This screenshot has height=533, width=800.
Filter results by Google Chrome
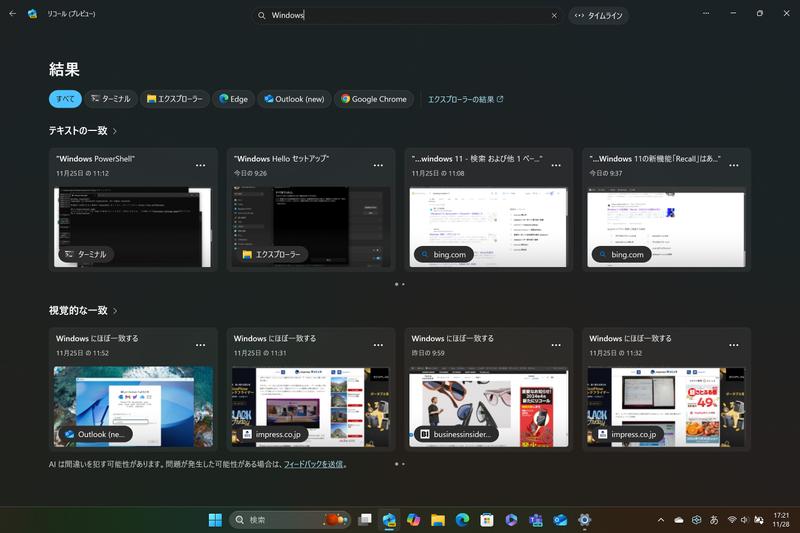[374, 99]
